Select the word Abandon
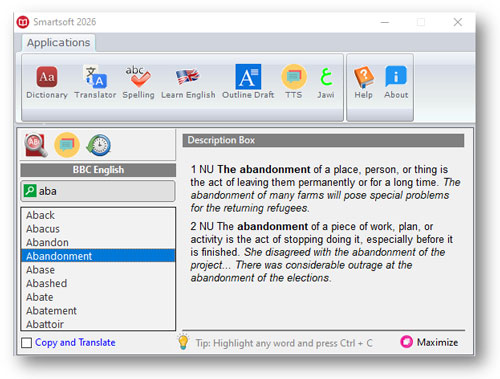The width and height of the screenshot is (500, 379). click(98, 242)
